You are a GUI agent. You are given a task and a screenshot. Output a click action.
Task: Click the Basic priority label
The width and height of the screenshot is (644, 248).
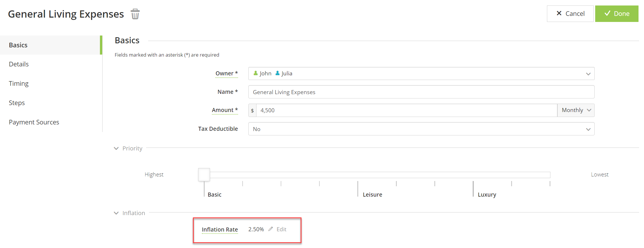click(x=215, y=195)
